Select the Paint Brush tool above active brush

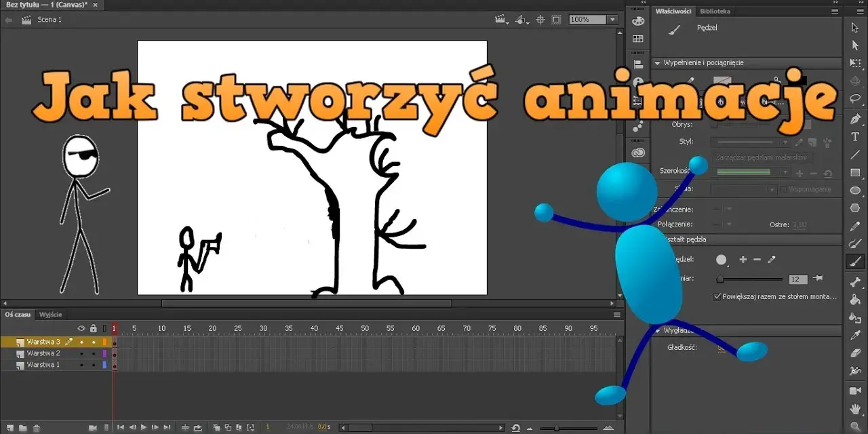click(x=855, y=243)
